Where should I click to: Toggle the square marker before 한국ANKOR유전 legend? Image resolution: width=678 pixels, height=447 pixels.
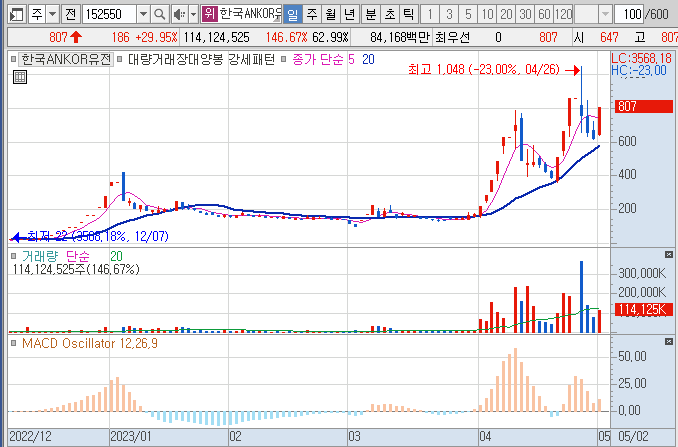tap(13, 59)
